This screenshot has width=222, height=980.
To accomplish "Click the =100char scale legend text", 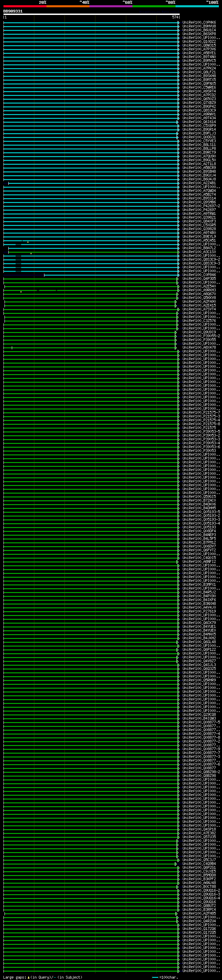I will (169, 977).
